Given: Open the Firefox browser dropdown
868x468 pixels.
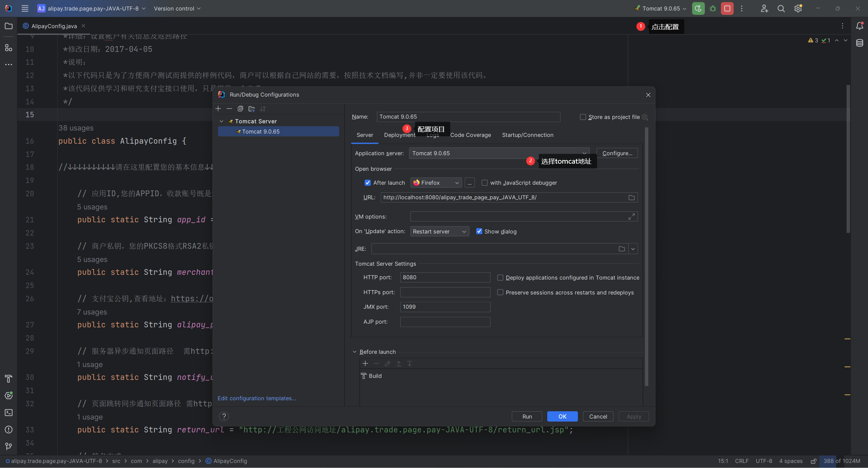Looking at the screenshot, I should point(436,183).
